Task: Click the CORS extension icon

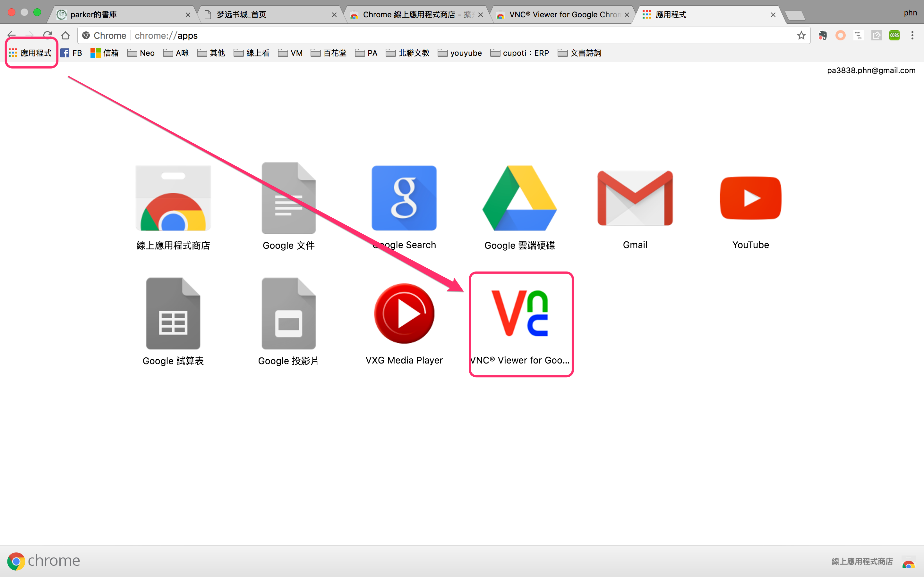Action: (894, 36)
